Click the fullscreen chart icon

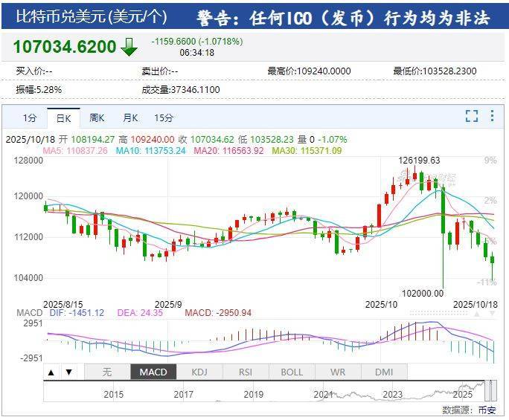click(x=471, y=116)
